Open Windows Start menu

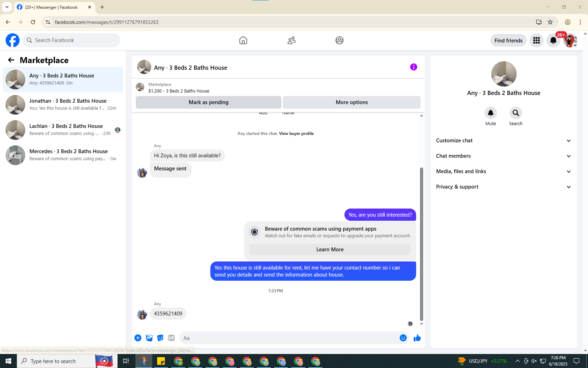[8, 361]
